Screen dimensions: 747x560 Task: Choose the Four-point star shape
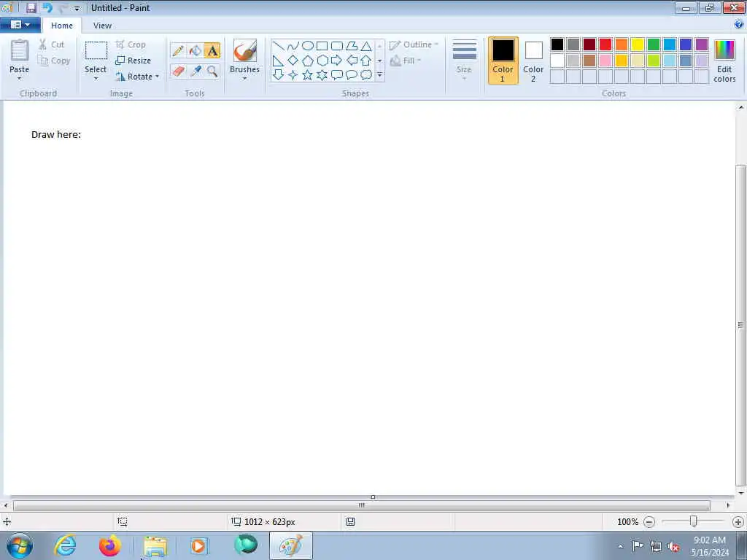pyautogui.click(x=293, y=75)
